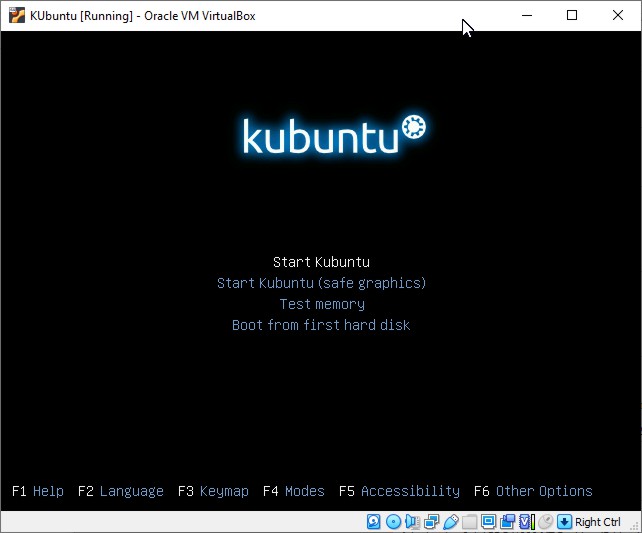The width and height of the screenshot is (642, 533).
Task: Select the Start Kubuntu boot option
Action: [x=321, y=262]
